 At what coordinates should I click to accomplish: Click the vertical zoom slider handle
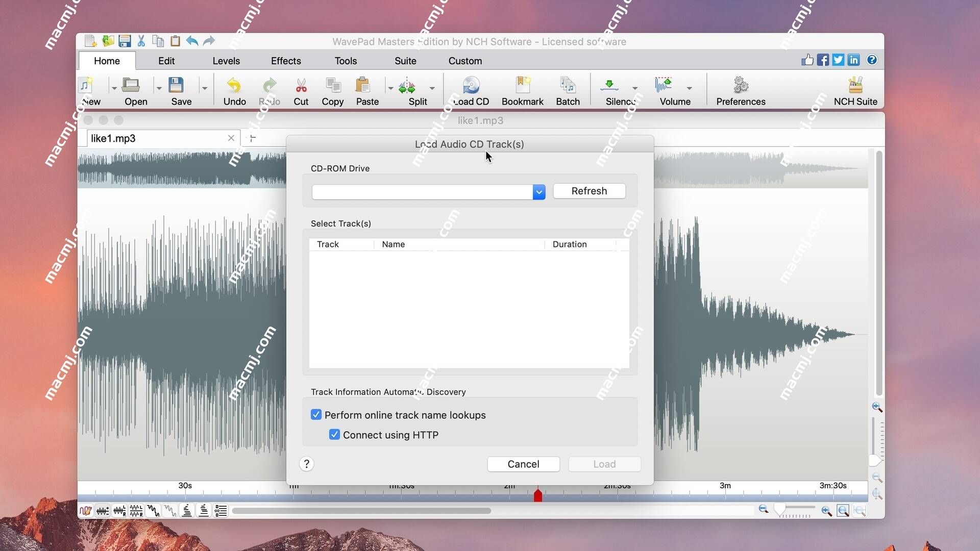(x=875, y=461)
